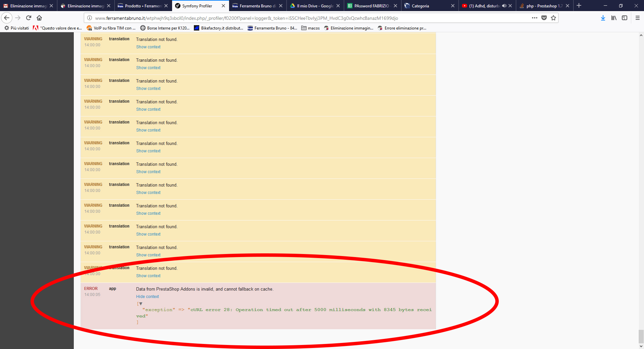Open the downloads panel
Screen dimensions: 644x349
[603, 18]
